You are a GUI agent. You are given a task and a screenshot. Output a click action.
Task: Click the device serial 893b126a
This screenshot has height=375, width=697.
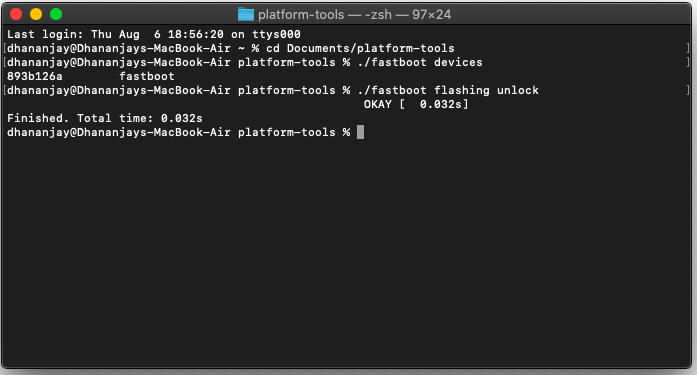(35, 76)
